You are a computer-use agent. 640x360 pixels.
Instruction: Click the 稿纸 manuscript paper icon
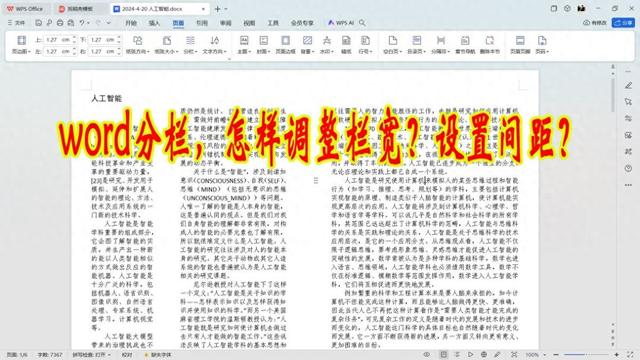pos(346,45)
